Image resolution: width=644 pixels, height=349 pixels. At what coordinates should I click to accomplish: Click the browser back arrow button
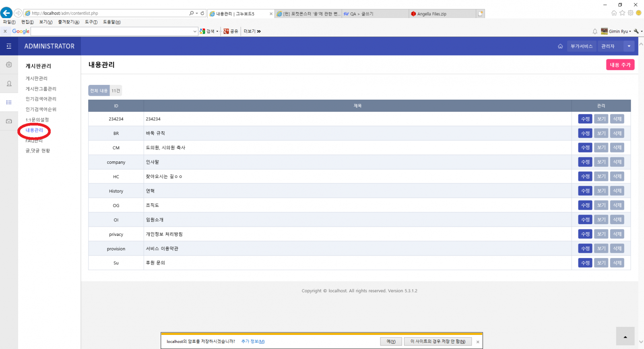point(6,13)
